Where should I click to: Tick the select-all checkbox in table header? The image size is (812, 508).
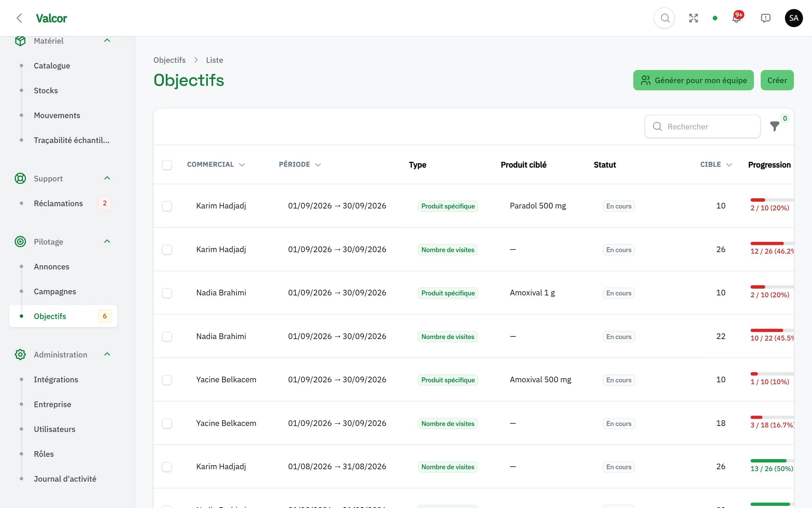pyautogui.click(x=167, y=165)
